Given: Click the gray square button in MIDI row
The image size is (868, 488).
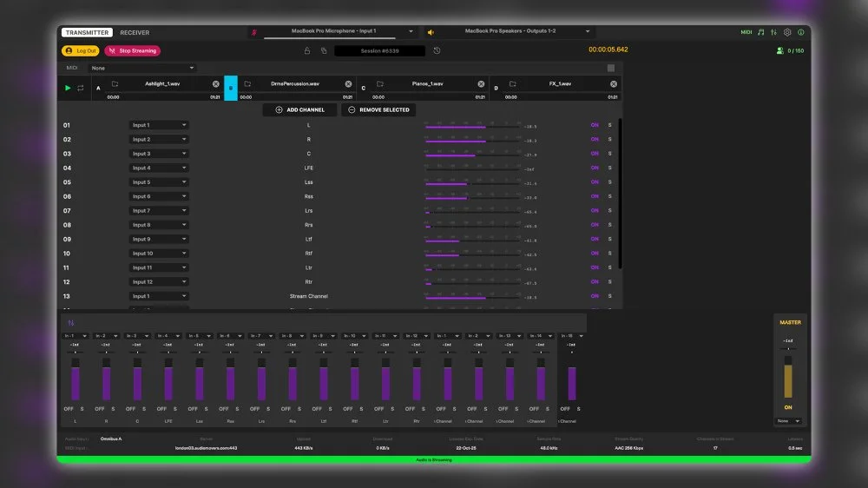Looking at the screenshot, I should point(611,68).
